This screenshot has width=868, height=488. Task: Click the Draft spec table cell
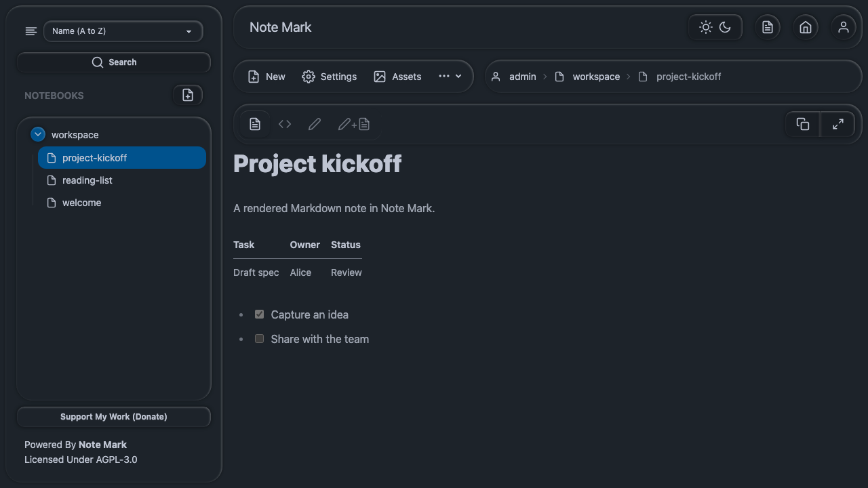(256, 272)
